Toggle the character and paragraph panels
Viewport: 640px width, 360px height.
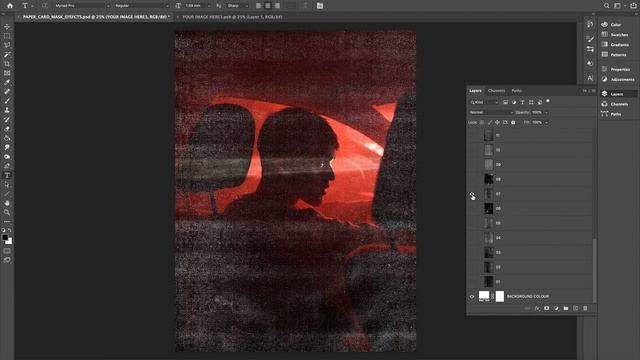(320, 6)
